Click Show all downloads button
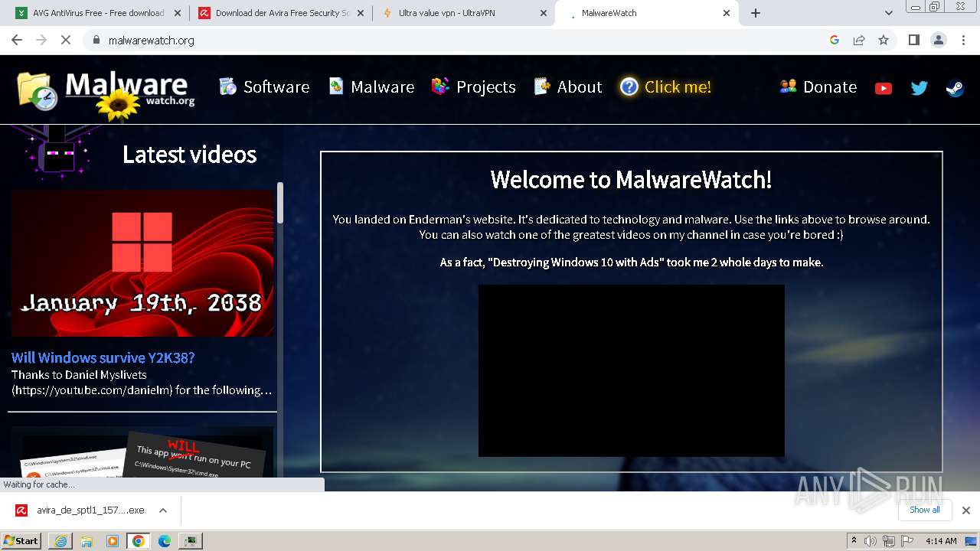980x551 pixels. tap(925, 510)
